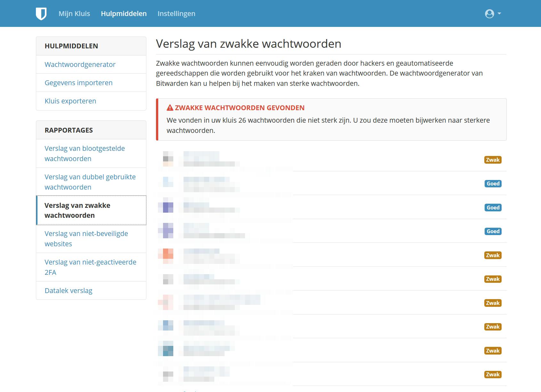Viewport: 541px width, 392px height.
Task: Open the Datalek verslag report
Action: click(91, 290)
